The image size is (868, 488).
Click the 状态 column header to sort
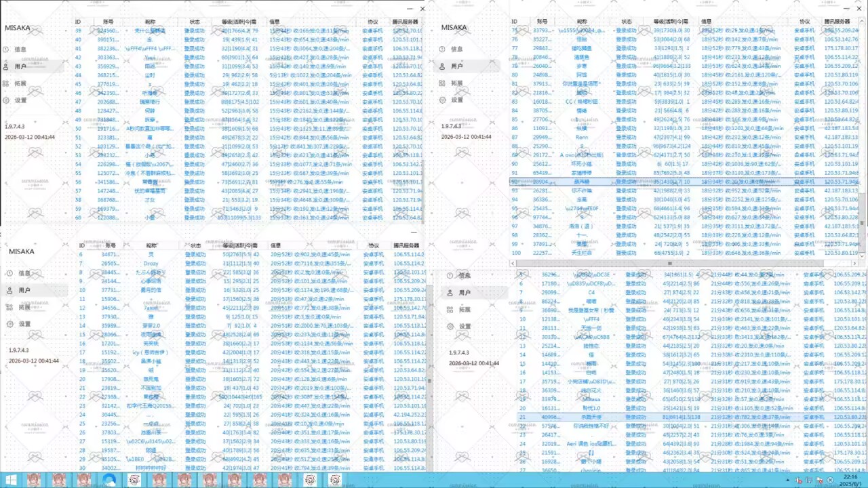195,21
